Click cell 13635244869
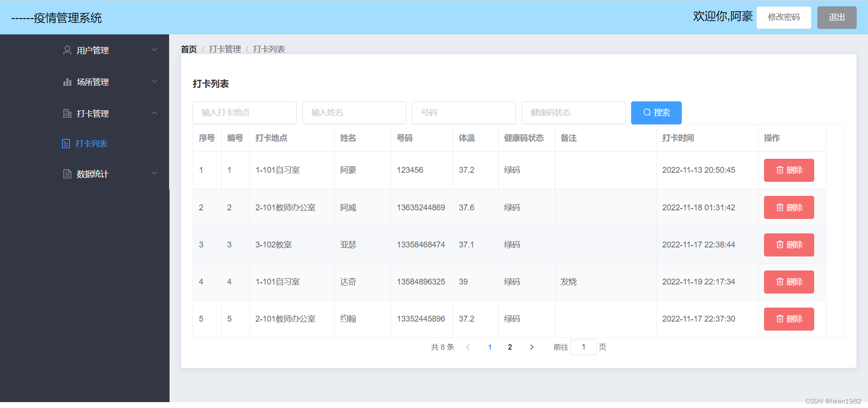The width and height of the screenshot is (868, 408). point(421,208)
